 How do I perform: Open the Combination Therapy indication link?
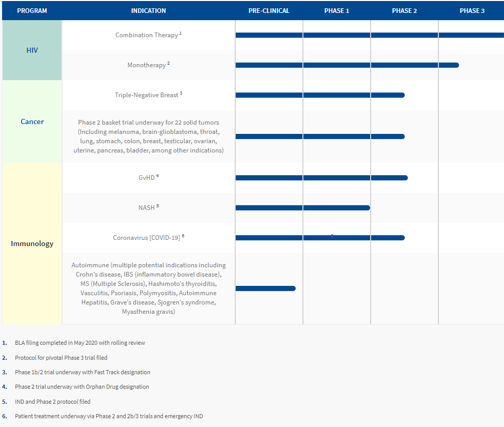point(146,35)
